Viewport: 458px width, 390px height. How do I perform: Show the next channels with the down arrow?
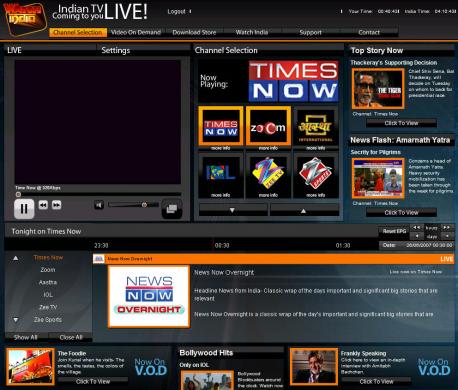click(233, 210)
